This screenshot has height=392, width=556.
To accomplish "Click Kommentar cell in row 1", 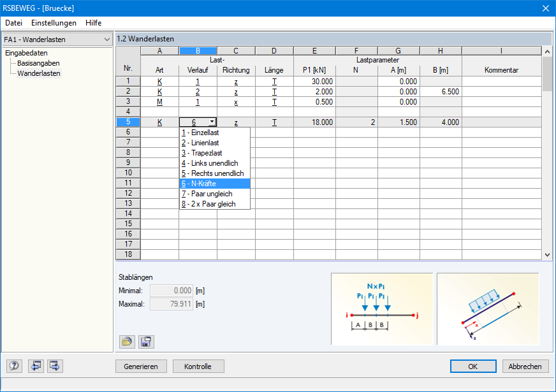I will [x=502, y=82].
